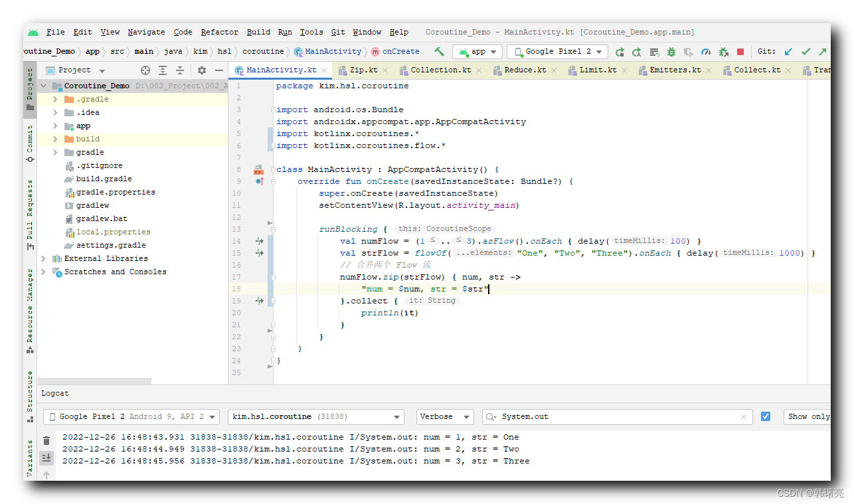
Task: Open the Tools menu
Action: tap(311, 32)
